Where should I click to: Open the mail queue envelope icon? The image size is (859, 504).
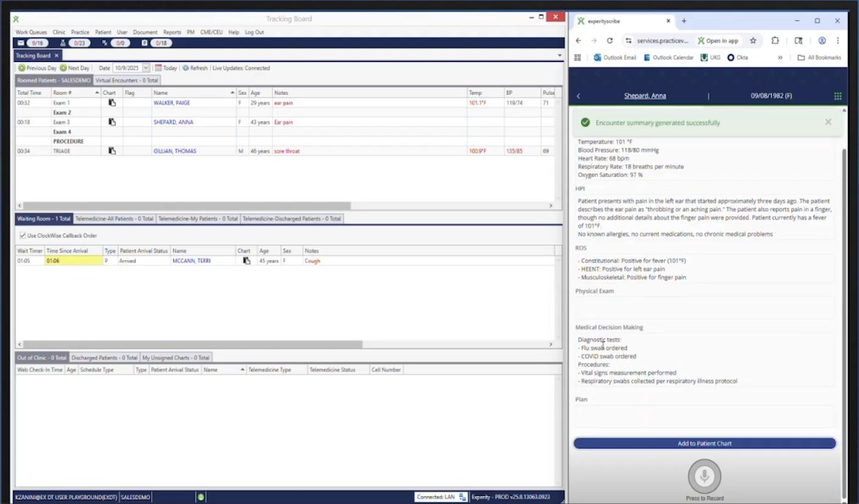21,43
